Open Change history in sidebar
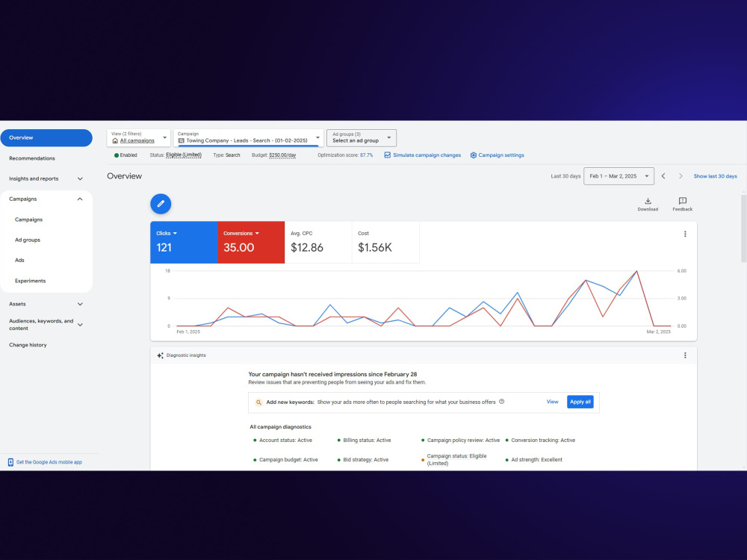This screenshot has height=560, width=747. coord(28,345)
